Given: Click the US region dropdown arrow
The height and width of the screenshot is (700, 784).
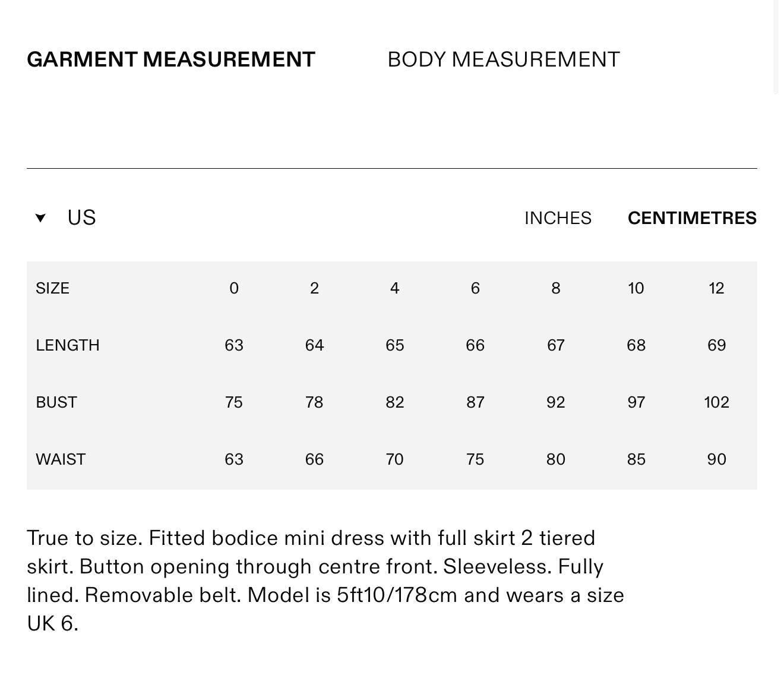Looking at the screenshot, I should [40, 218].
